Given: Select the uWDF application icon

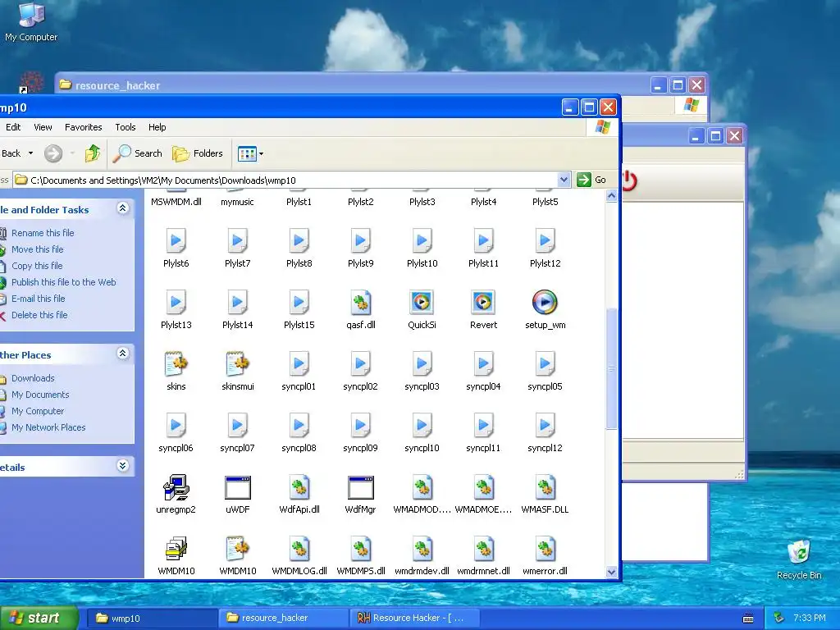Looking at the screenshot, I should click(237, 487).
